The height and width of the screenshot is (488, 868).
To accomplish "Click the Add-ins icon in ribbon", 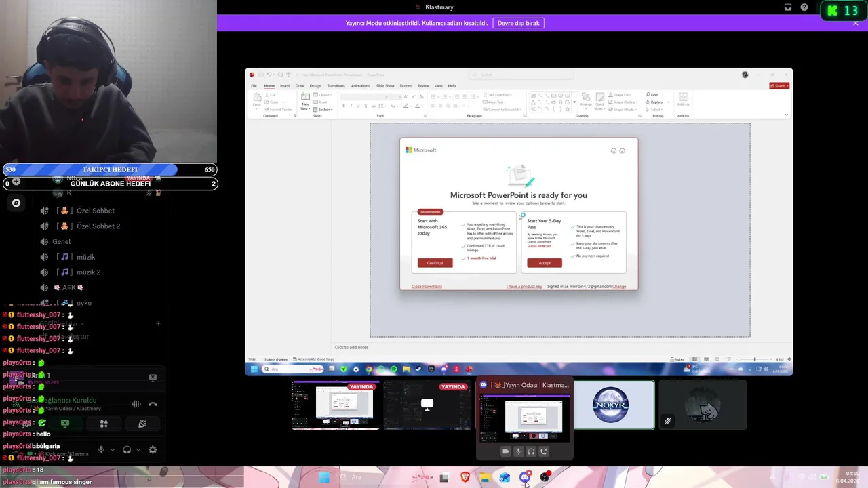I will 683,100.
